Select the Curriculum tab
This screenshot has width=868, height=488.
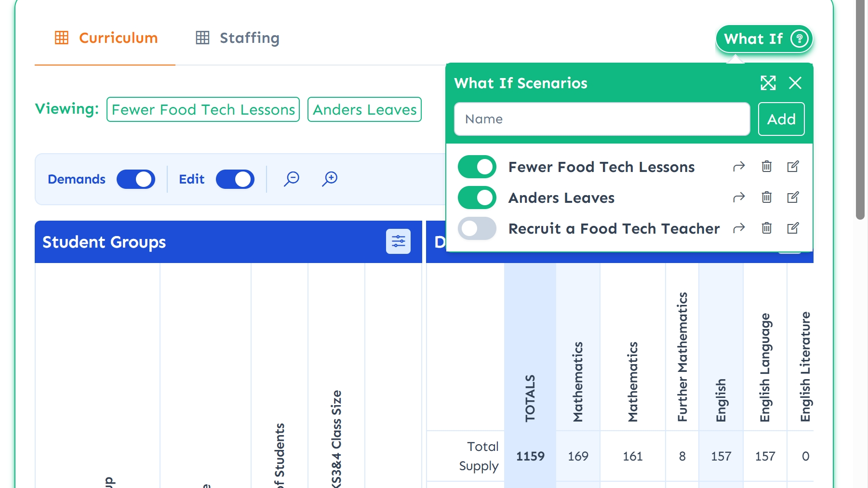(x=107, y=38)
